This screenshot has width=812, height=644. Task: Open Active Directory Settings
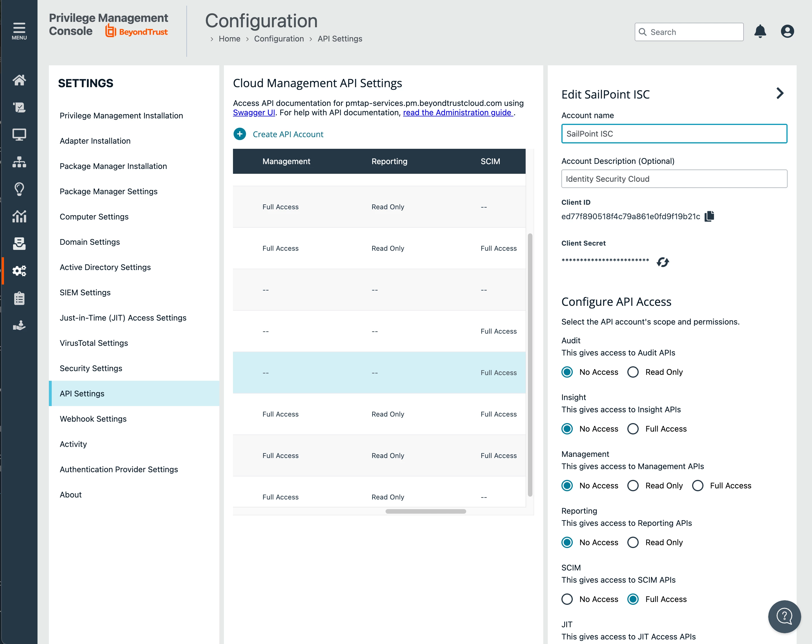105,267
